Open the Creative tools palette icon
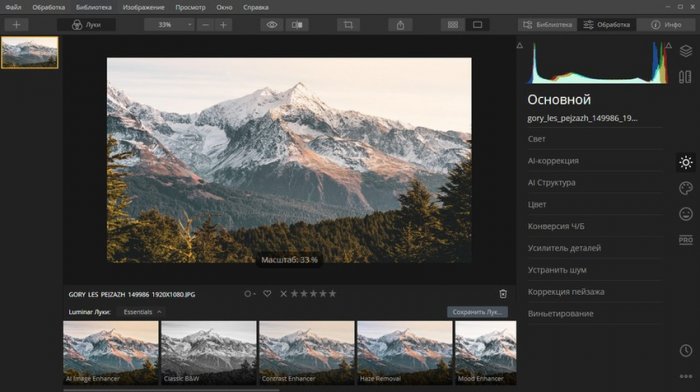The height and width of the screenshot is (392, 700). pyautogui.click(x=686, y=188)
